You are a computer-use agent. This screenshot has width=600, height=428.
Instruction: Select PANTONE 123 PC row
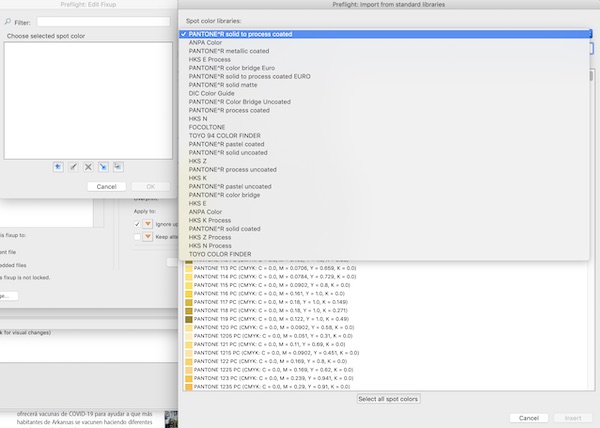tap(386, 378)
